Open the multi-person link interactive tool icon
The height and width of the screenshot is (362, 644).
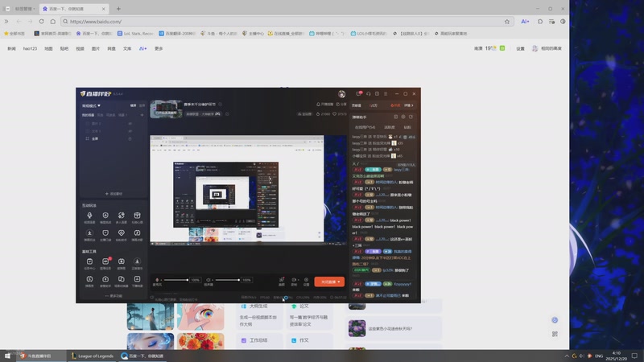click(122, 216)
